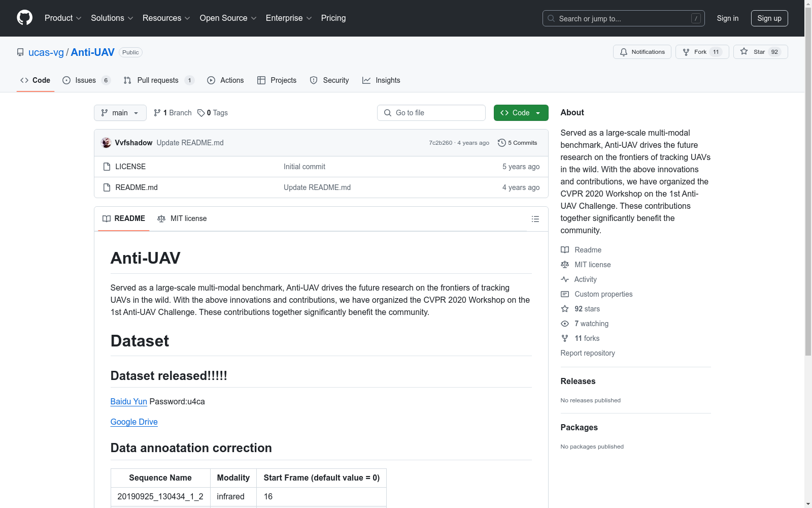Open the Actions tab
This screenshot has height=508, width=812.
pyautogui.click(x=225, y=80)
